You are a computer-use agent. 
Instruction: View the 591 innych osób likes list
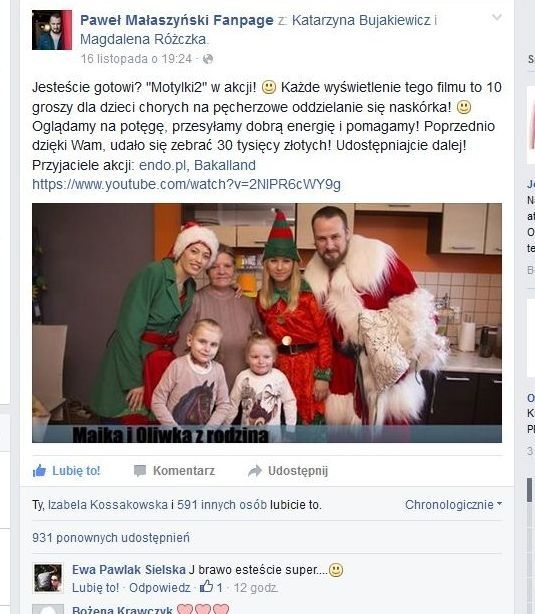click(222, 505)
